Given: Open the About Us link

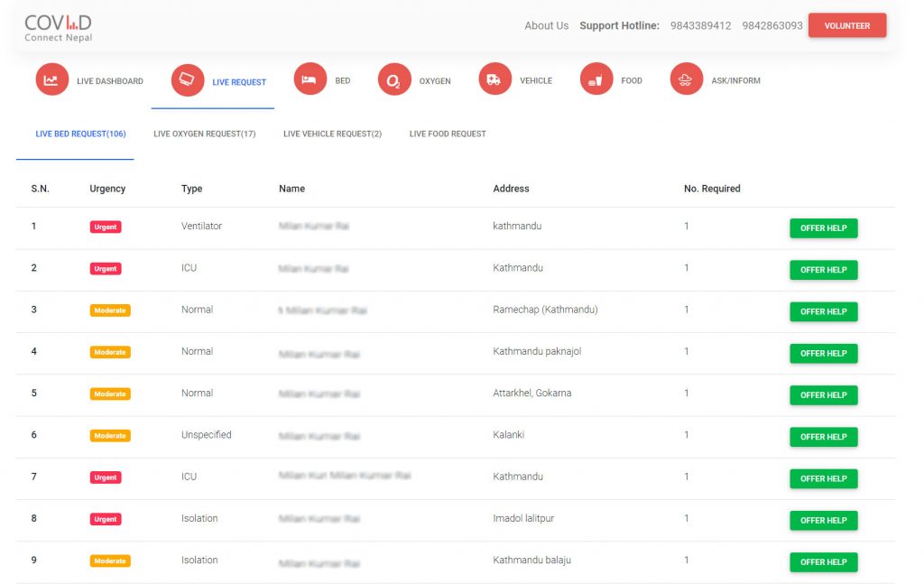Looking at the screenshot, I should pyautogui.click(x=546, y=25).
